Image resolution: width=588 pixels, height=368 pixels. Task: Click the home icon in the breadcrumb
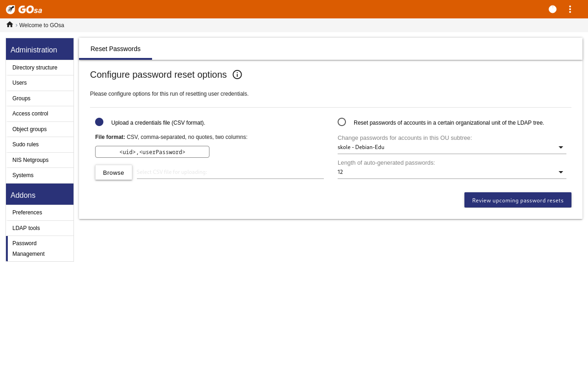coord(10,24)
